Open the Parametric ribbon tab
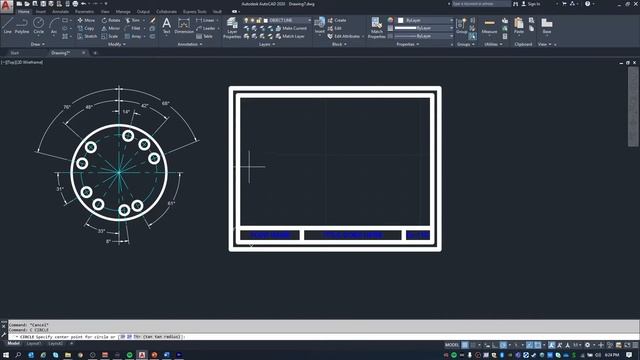This screenshot has width=640, height=360. 84,12
